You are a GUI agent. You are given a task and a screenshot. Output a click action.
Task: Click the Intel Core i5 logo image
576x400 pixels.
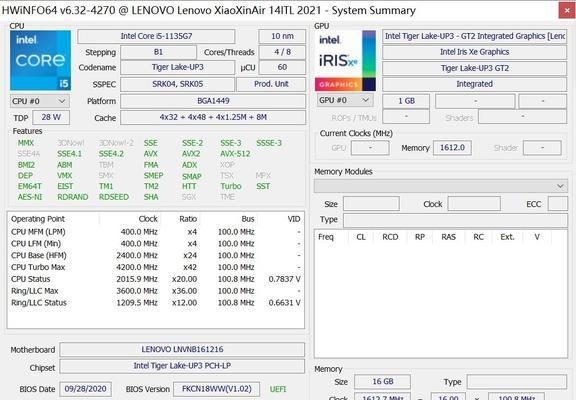[x=40, y=61]
